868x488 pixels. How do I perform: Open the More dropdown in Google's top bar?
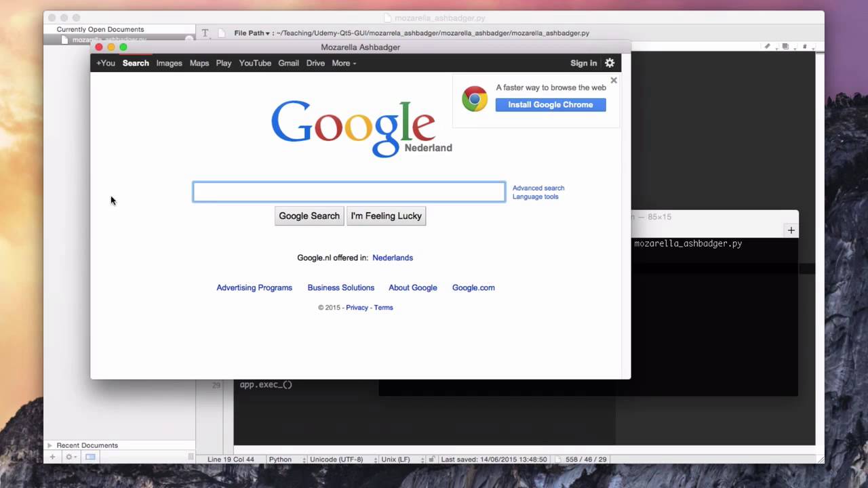[x=344, y=63]
